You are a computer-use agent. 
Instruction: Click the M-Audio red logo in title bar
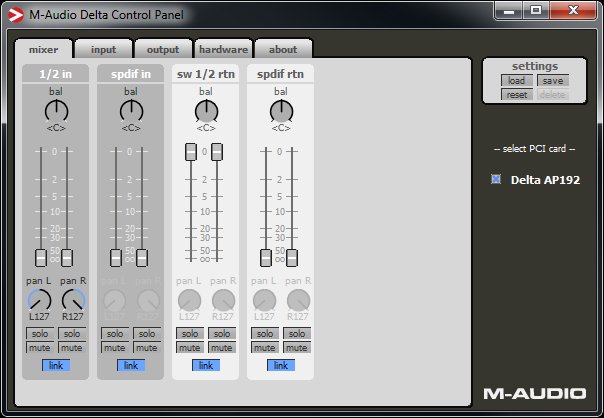point(16,15)
